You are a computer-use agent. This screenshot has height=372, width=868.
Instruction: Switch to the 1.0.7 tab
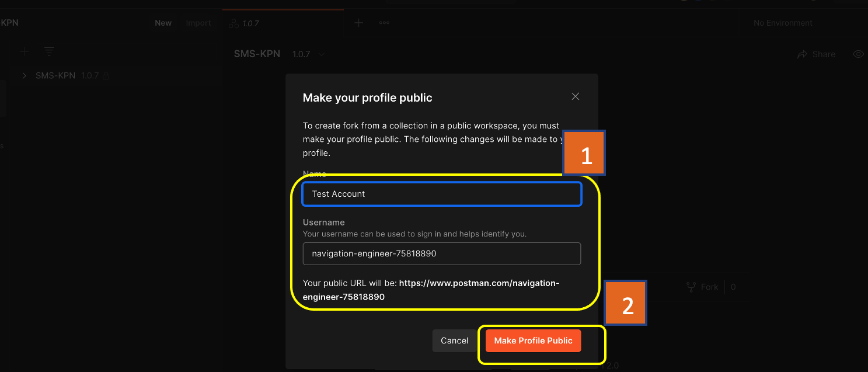(283, 23)
